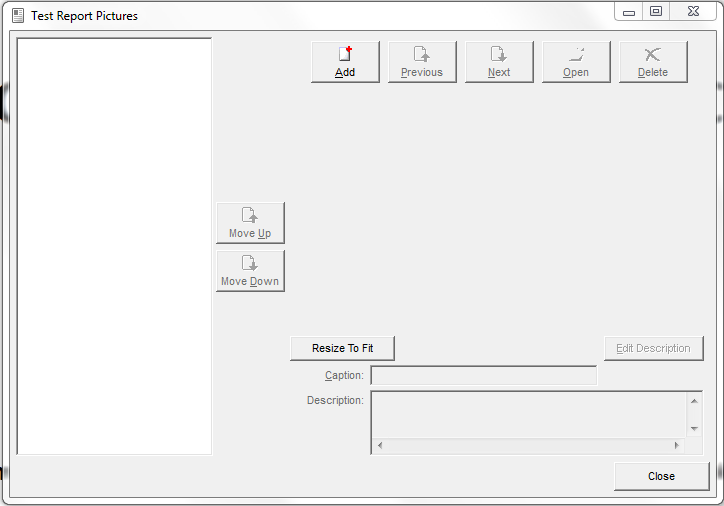
Task: Open the selected picture
Action: click(576, 62)
